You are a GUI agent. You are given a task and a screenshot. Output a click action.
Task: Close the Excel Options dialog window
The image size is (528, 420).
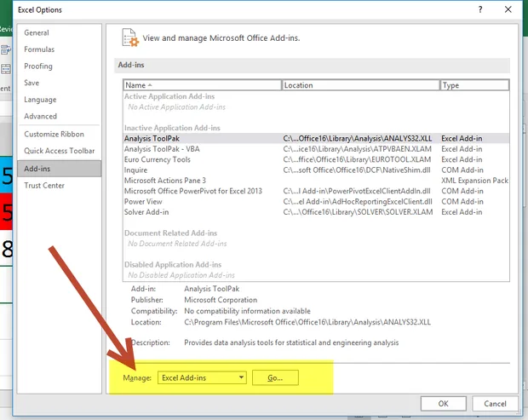(x=508, y=9)
